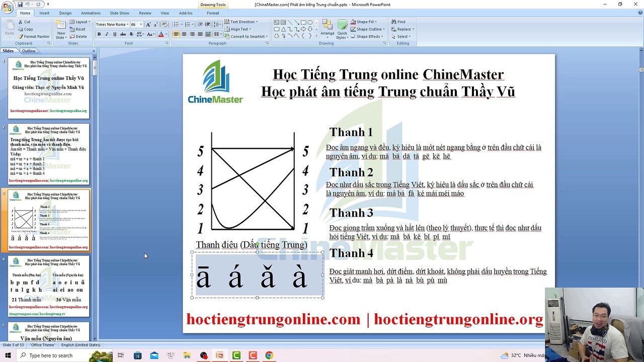644x362 pixels.
Task: Center the text
Action: 184,34
